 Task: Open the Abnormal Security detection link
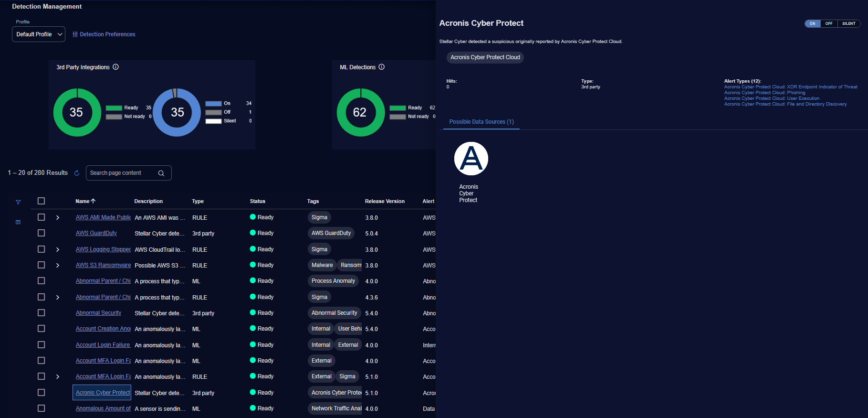[x=98, y=313]
